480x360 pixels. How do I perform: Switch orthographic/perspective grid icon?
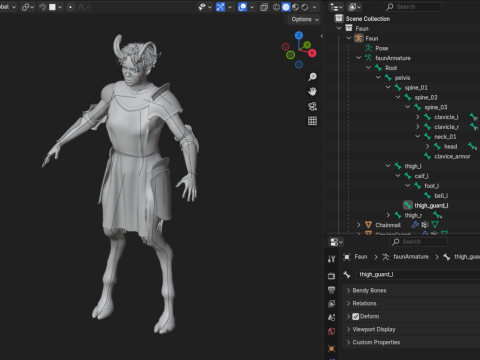click(312, 121)
